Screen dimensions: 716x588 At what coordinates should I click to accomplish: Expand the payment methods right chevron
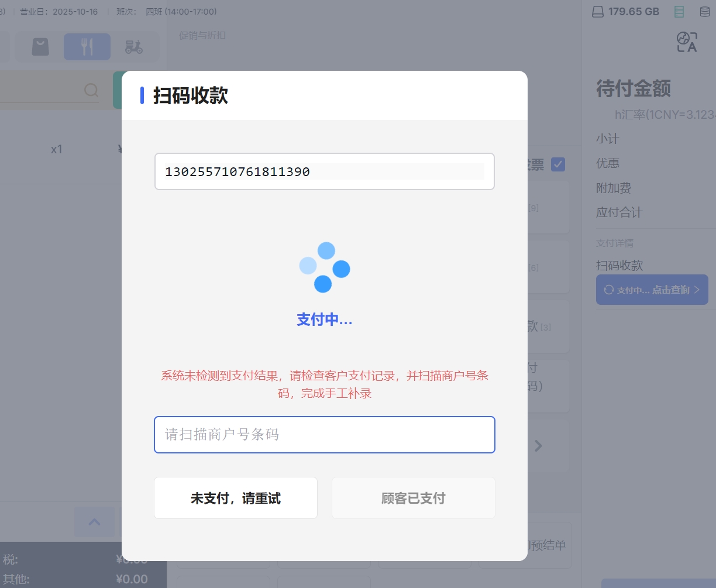[x=539, y=446]
